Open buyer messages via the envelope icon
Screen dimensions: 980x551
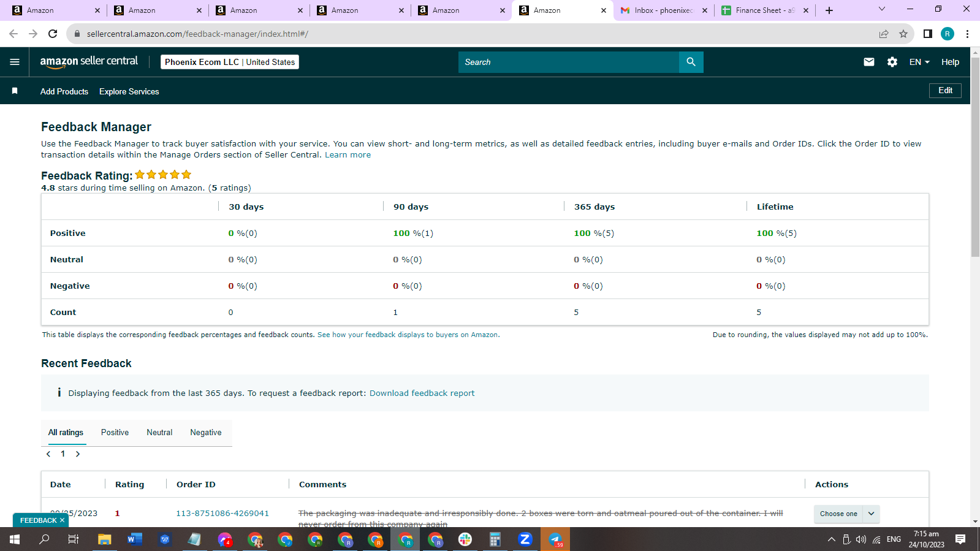click(x=869, y=62)
